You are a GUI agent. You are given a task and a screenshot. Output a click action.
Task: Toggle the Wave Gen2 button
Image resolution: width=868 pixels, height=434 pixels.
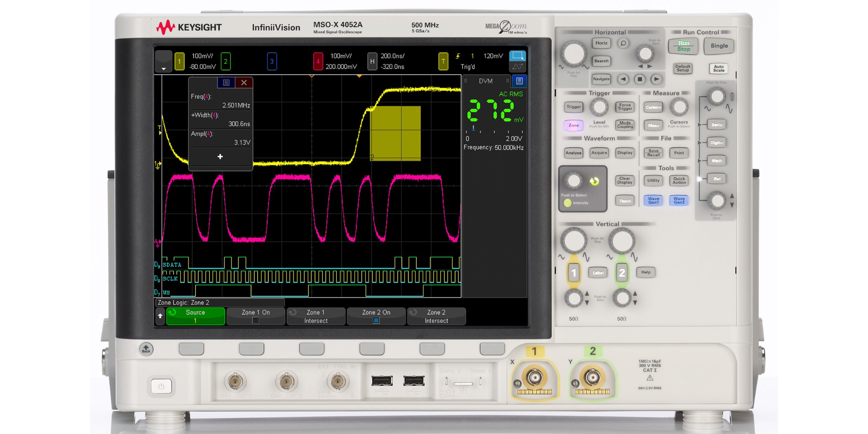679,201
